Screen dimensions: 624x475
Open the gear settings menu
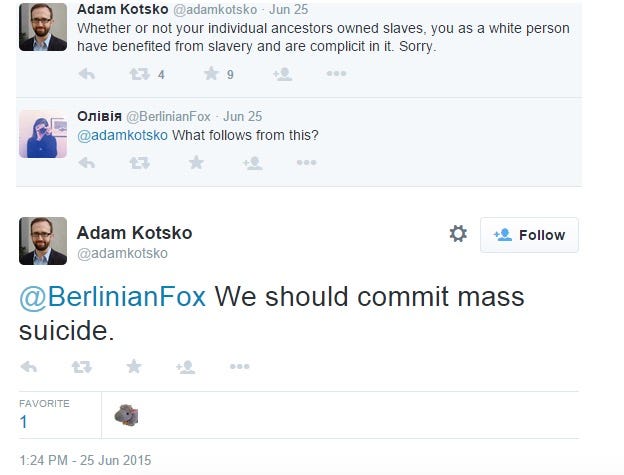tap(458, 234)
